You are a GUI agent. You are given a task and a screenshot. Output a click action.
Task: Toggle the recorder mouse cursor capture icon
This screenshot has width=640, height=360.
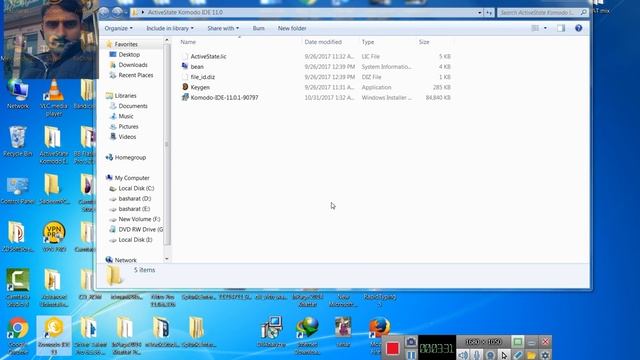coord(504,355)
